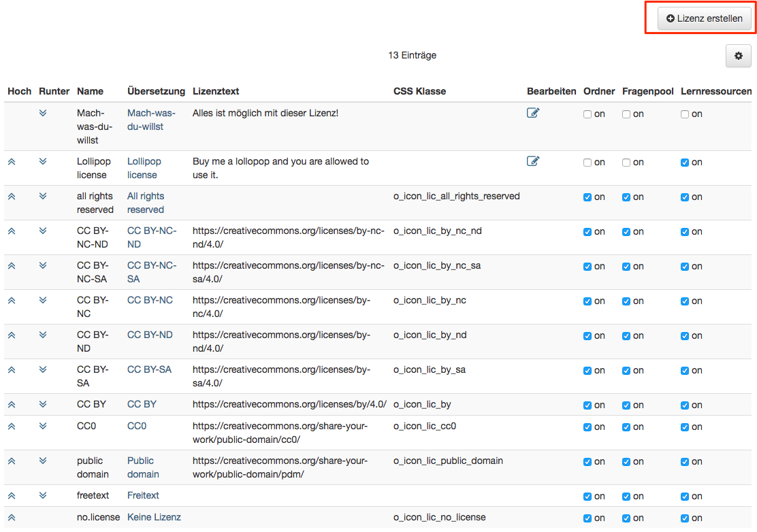Uncheck Ordner for CC BY license
This screenshot has width=757, height=532.
587,405
